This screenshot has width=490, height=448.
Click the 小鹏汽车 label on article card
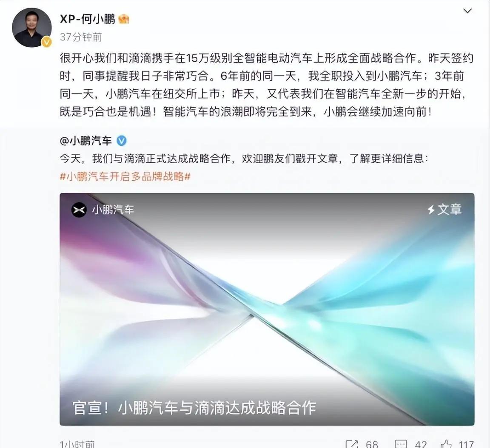click(x=113, y=210)
